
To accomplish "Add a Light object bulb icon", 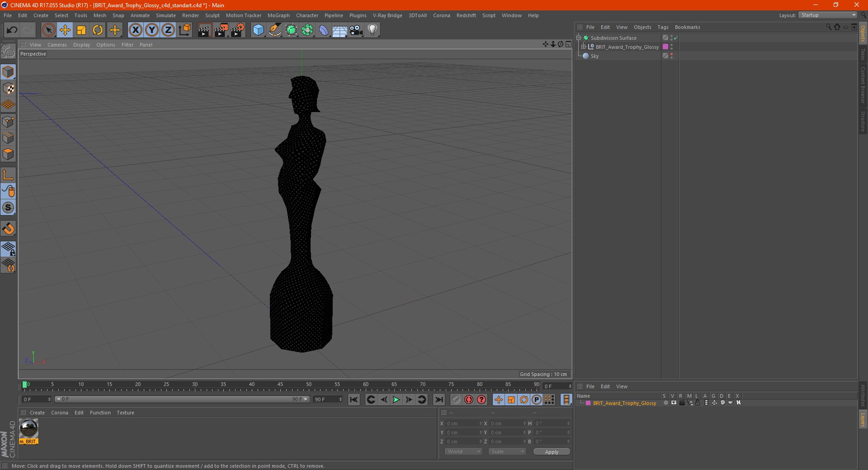I will click(372, 30).
